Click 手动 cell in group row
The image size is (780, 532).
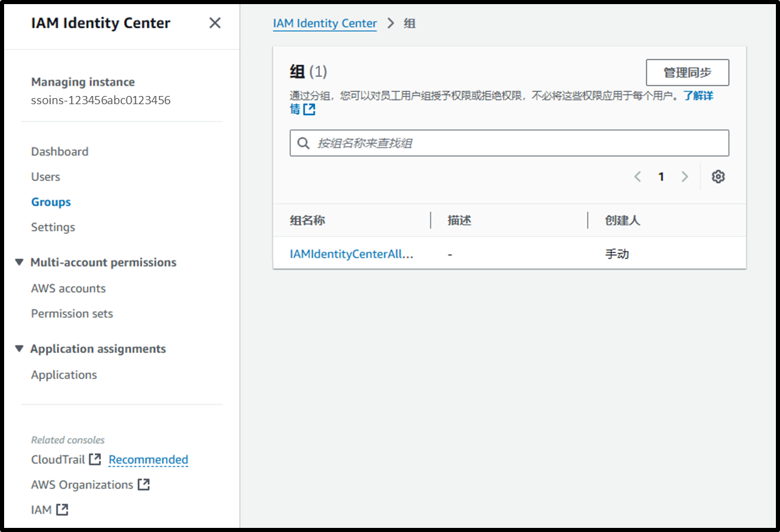[x=617, y=254]
